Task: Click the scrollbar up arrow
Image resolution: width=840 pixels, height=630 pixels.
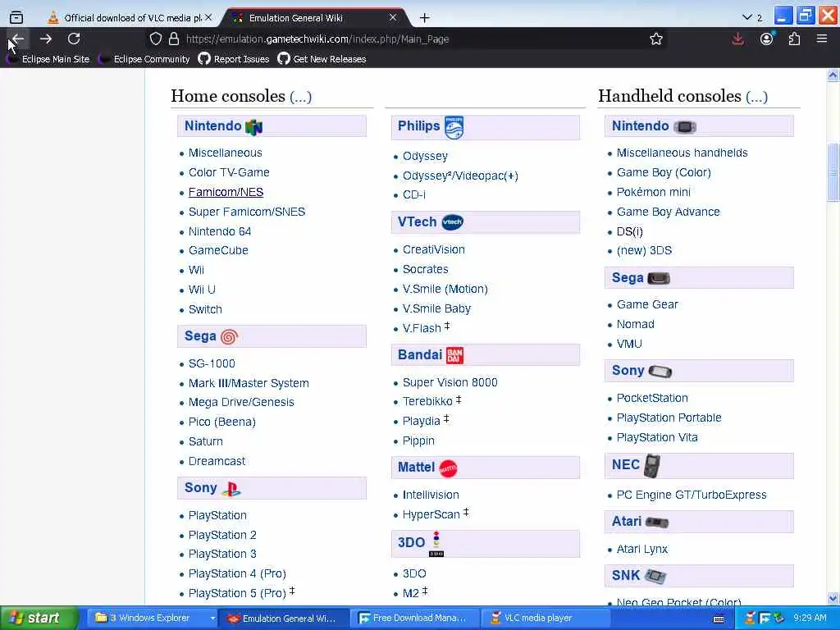Action: click(833, 75)
